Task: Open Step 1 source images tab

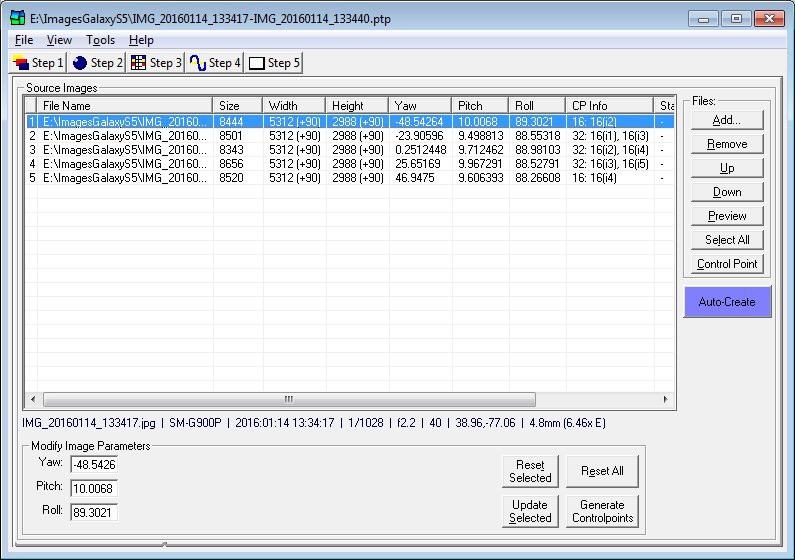Action: coord(38,63)
